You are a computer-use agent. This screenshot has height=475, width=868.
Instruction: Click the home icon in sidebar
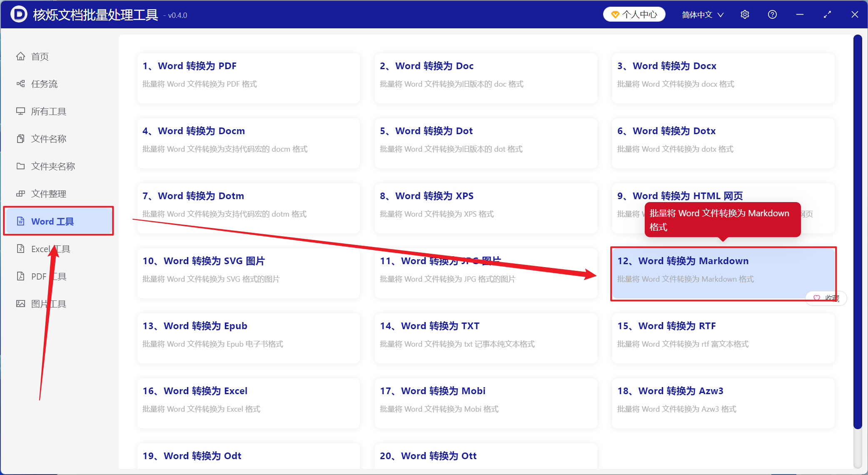20,56
